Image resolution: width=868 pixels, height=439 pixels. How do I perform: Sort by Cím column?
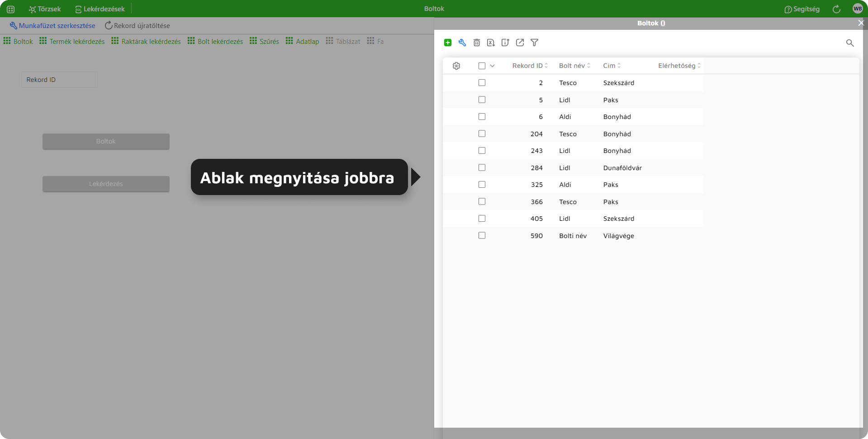coord(612,66)
